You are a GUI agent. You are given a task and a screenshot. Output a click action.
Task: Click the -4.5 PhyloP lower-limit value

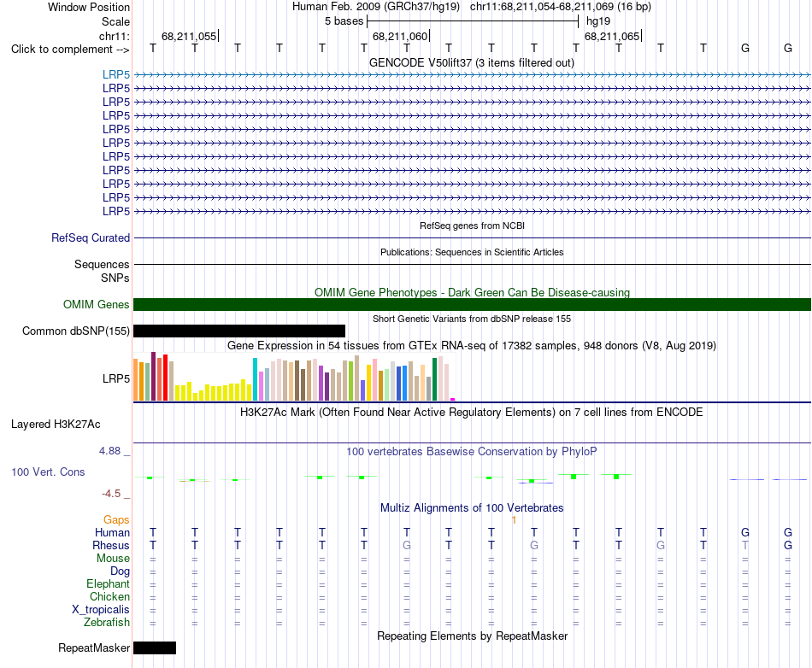click(111, 494)
